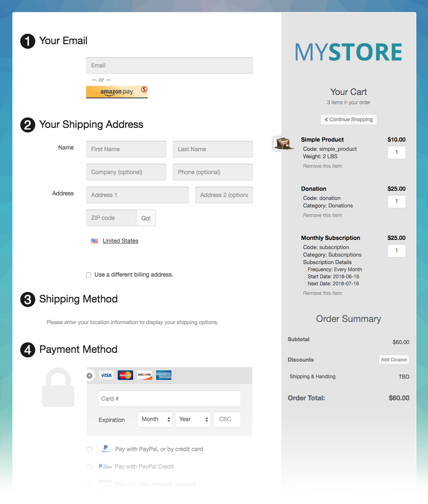
Task: Click the PayPal logo icon
Action: pyautogui.click(x=105, y=449)
